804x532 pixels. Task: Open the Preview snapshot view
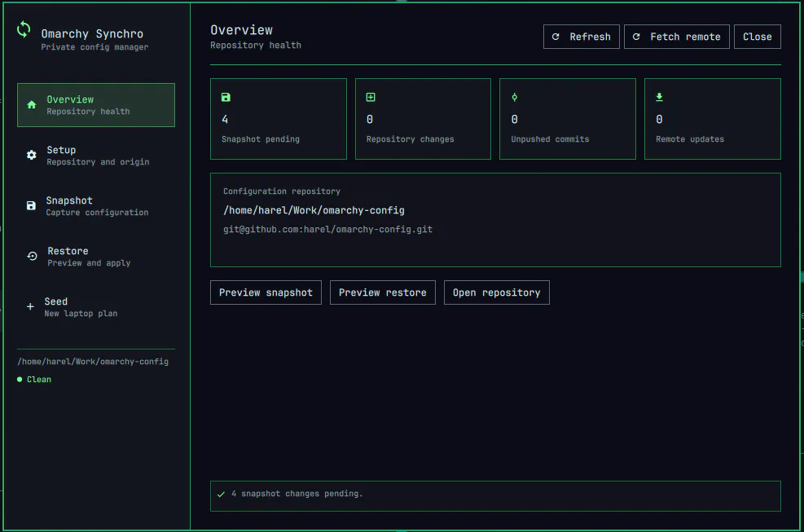[266, 292]
